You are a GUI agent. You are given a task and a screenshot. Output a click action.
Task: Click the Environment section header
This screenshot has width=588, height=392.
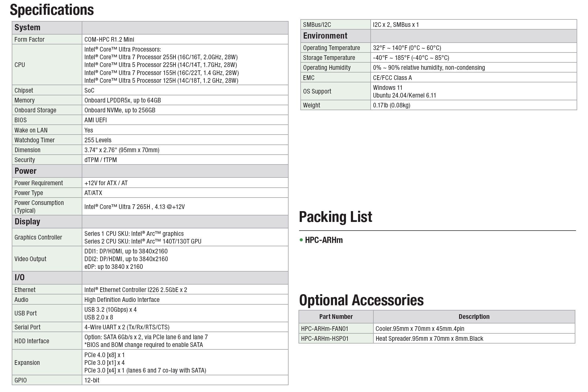[x=325, y=36]
